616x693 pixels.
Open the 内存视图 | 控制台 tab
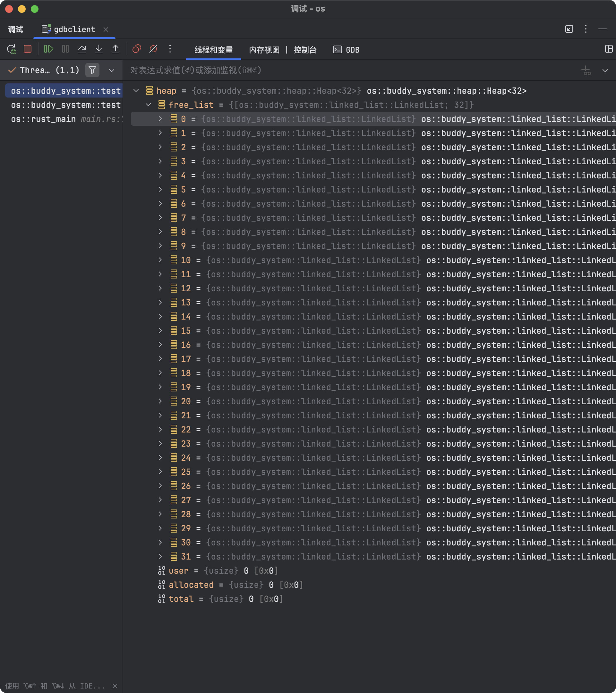[x=282, y=50]
